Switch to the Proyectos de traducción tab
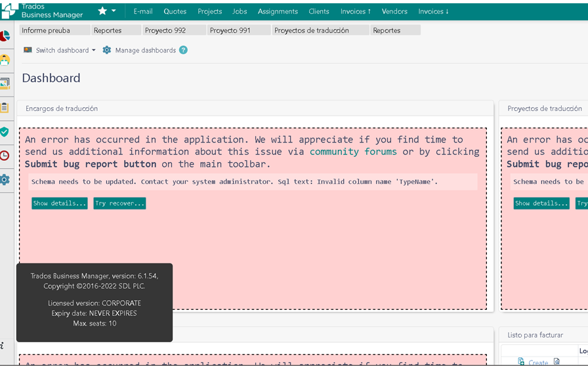The width and height of the screenshot is (588, 371). pyautogui.click(x=321, y=30)
